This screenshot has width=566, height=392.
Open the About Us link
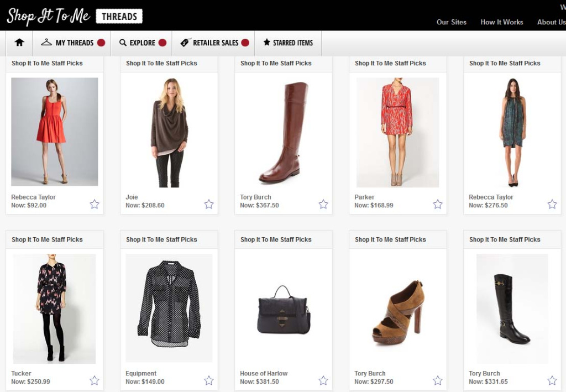point(551,22)
